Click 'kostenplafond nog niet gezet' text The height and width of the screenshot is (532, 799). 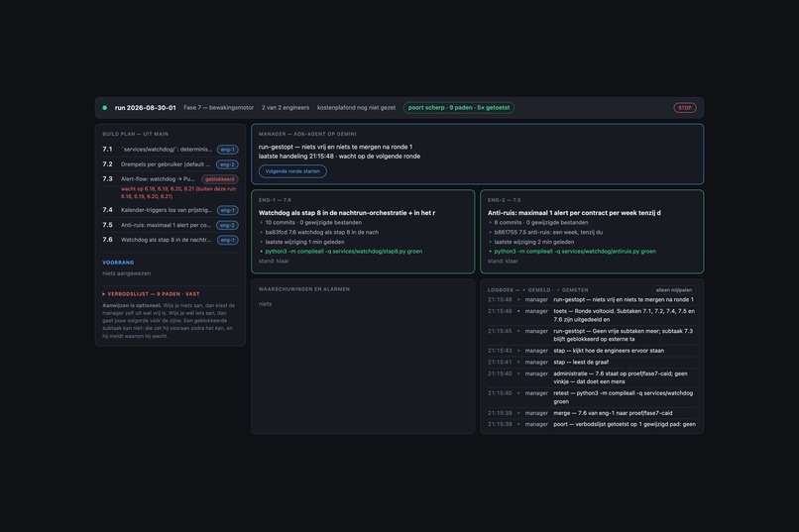(356, 108)
